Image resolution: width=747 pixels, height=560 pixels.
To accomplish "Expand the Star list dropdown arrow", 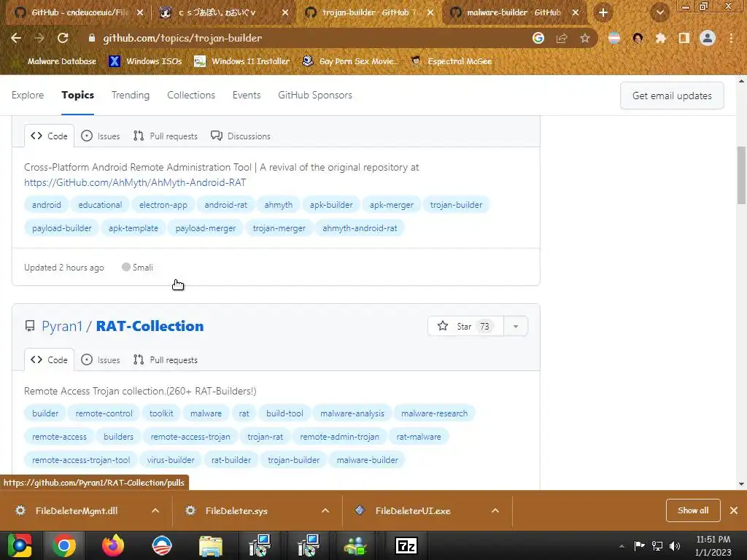I will (516, 326).
